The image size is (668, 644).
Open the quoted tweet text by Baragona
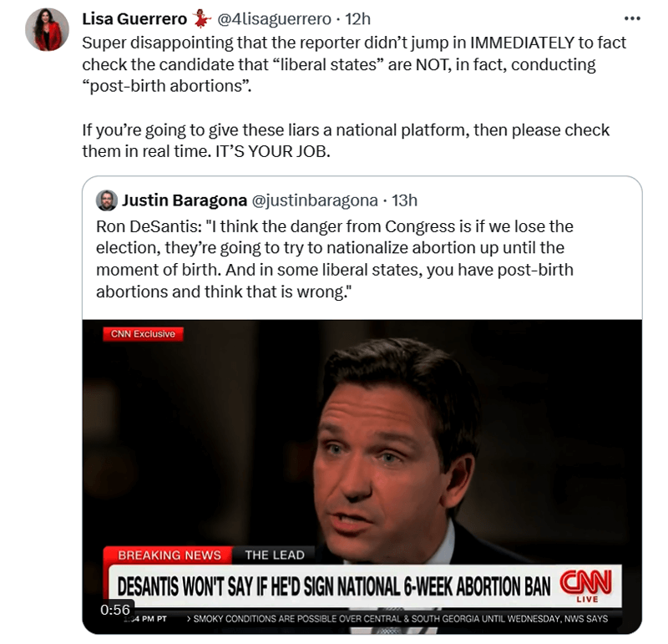(x=335, y=259)
